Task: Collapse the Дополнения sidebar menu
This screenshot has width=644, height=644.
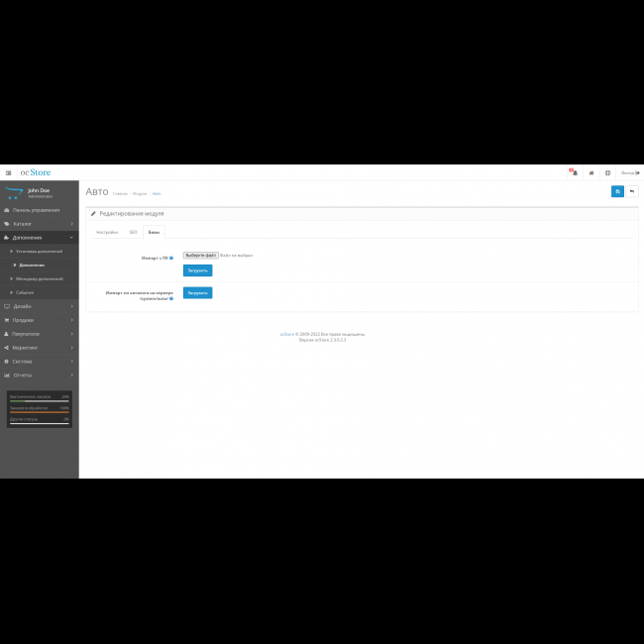Action: tap(40, 238)
